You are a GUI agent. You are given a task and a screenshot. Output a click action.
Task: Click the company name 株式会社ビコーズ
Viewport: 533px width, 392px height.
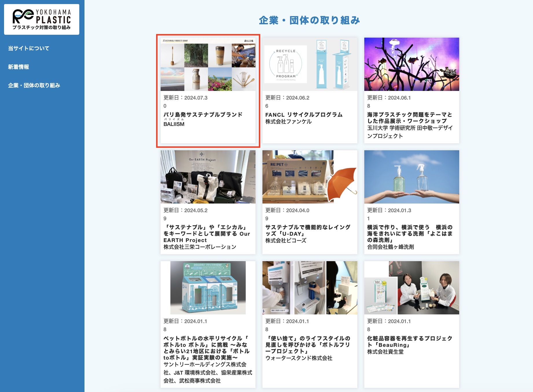[x=286, y=241]
